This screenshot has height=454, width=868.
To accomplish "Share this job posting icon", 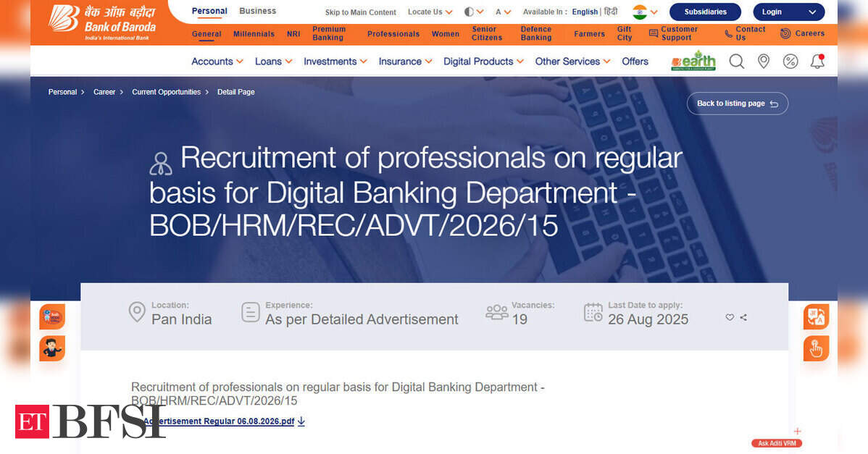I will (743, 317).
